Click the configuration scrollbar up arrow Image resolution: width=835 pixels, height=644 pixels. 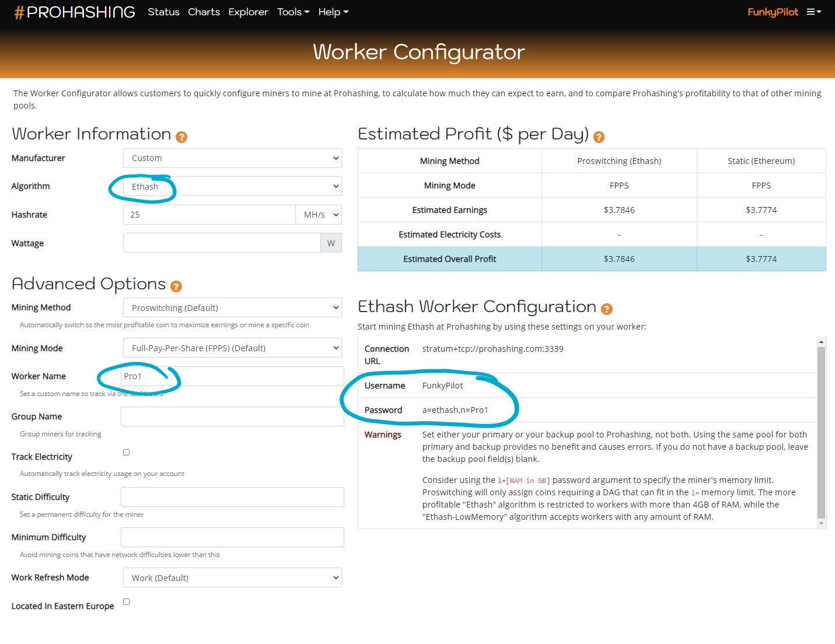pos(821,342)
